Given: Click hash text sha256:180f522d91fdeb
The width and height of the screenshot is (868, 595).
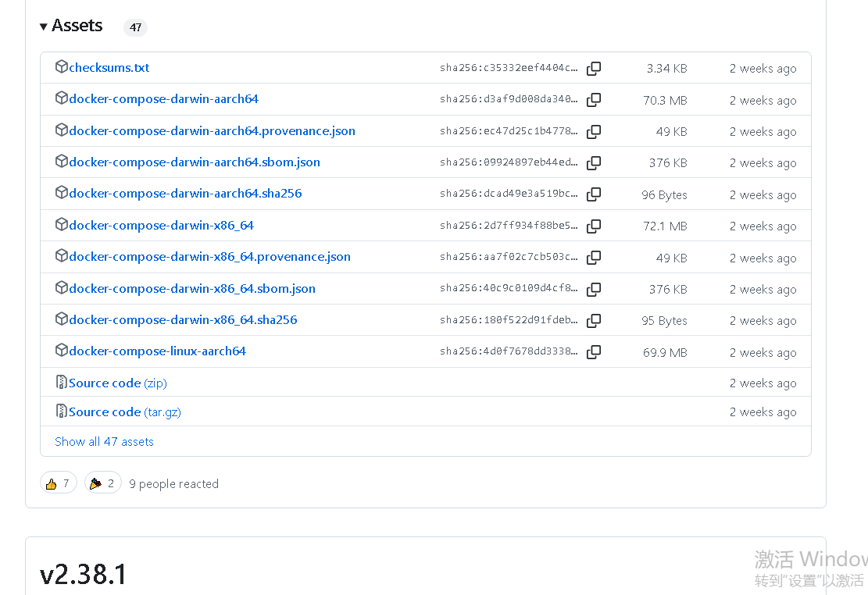Looking at the screenshot, I should pos(508,320).
